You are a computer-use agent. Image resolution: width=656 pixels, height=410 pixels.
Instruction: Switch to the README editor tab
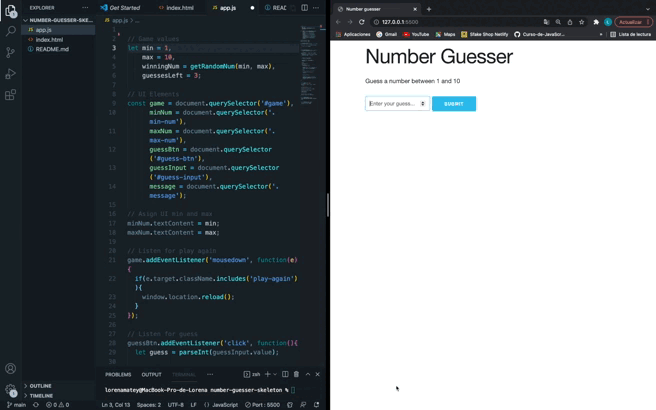(275, 8)
